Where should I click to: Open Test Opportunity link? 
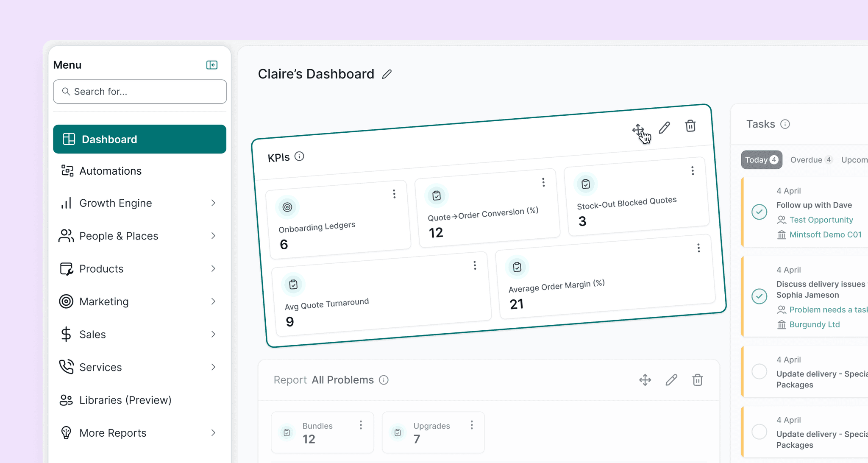pyautogui.click(x=821, y=220)
